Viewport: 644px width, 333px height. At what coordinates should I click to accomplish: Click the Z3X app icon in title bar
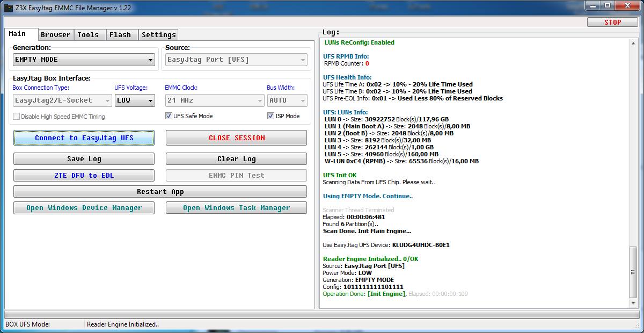coord(9,8)
